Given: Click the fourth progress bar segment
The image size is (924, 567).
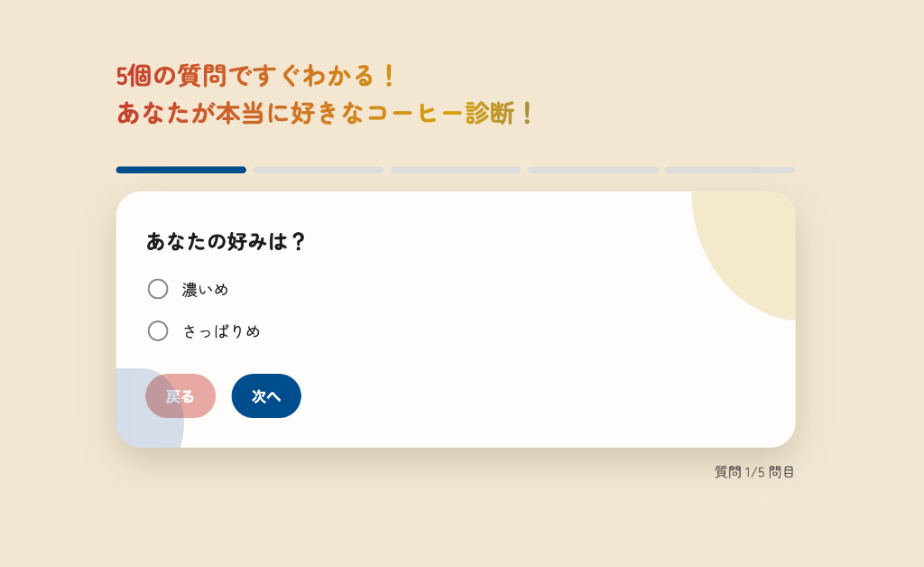Looking at the screenshot, I should pyautogui.click(x=593, y=170).
